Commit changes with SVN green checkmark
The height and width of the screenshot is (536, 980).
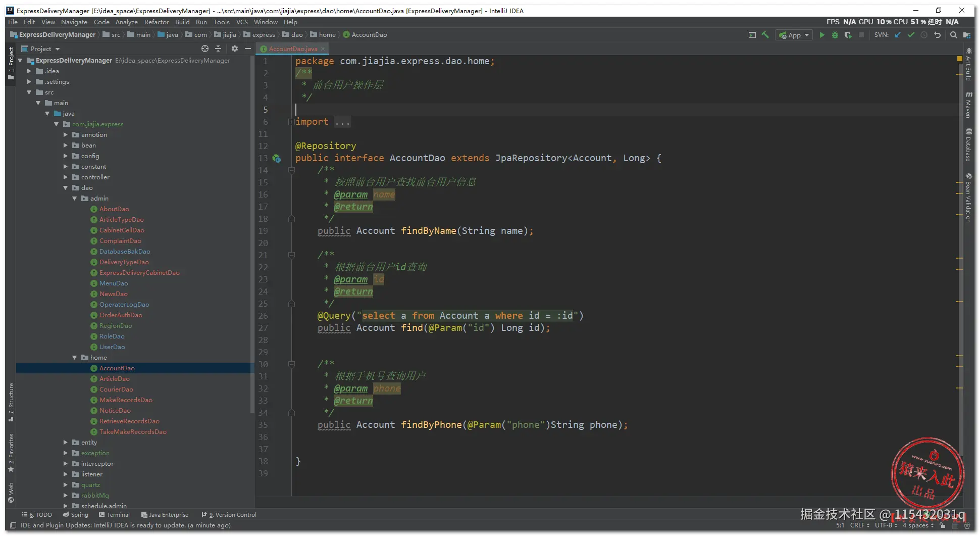911,35
